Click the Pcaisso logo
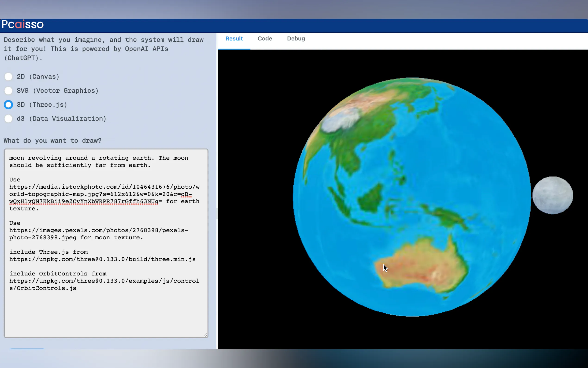The height and width of the screenshot is (368, 588). point(23,24)
